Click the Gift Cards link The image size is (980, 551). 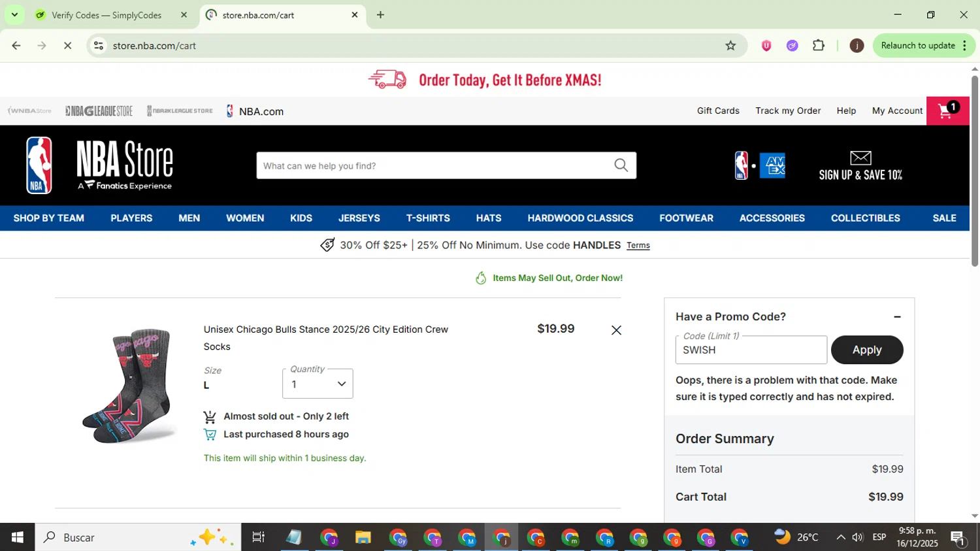tap(718, 110)
